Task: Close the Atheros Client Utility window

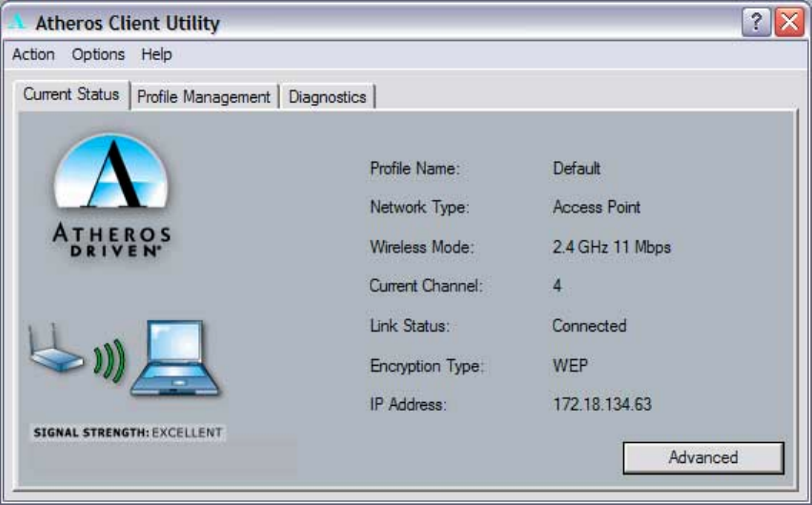Action: tap(789, 22)
